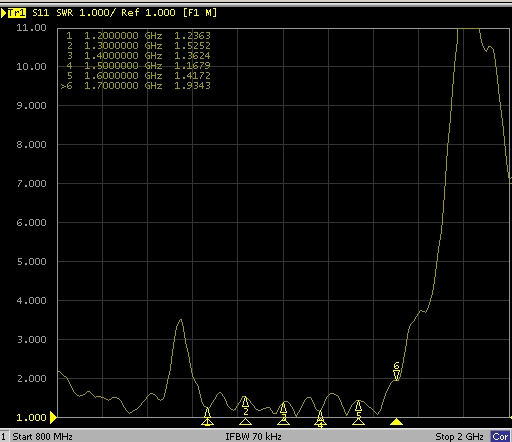Select the Tr1 trace label
The height and width of the screenshot is (442, 512).
tap(16, 13)
